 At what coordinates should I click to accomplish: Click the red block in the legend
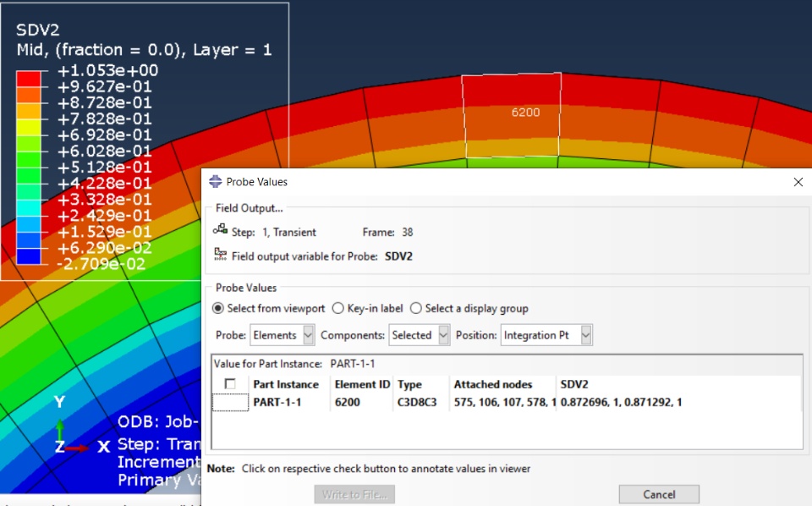29,78
